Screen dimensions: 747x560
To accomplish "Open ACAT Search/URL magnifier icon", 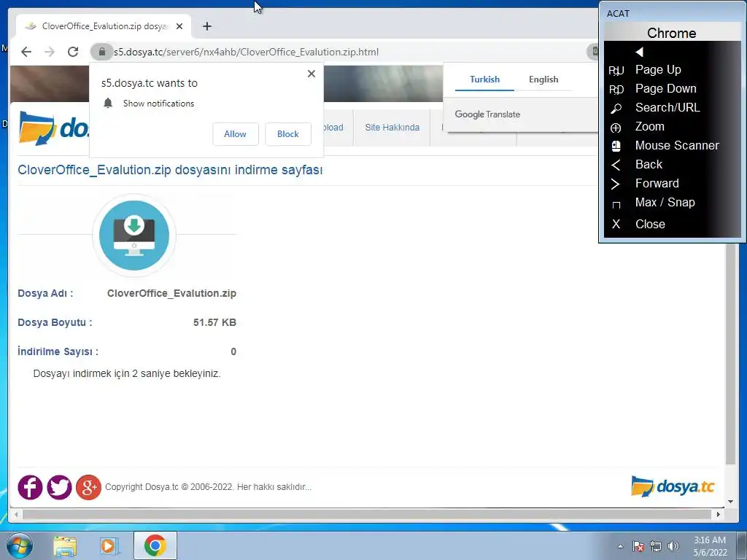I will click(616, 109).
